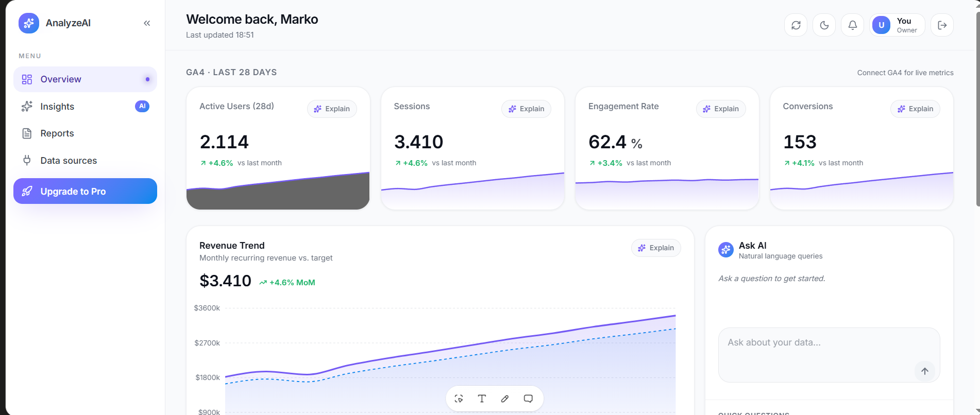Click the Conversions value 153

coord(800,142)
